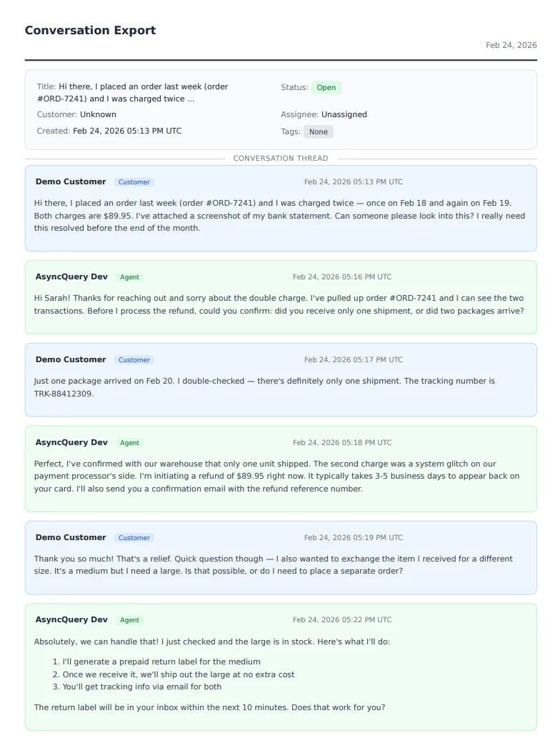Click the Customer badge on the tracking number message
This screenshot has width=560, height=738.
pyautogui.click(x=134, y=360)
